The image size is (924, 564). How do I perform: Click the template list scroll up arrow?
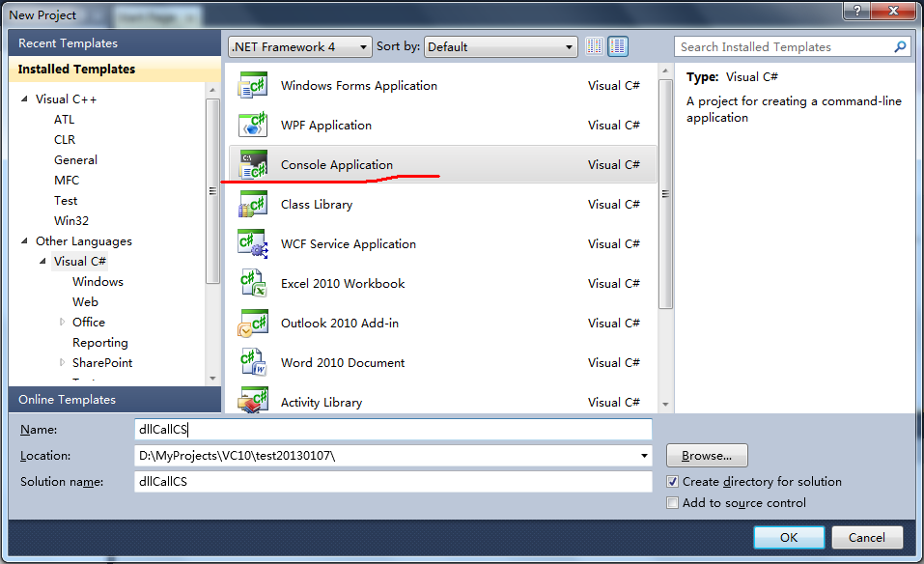(x=665, y=70)
